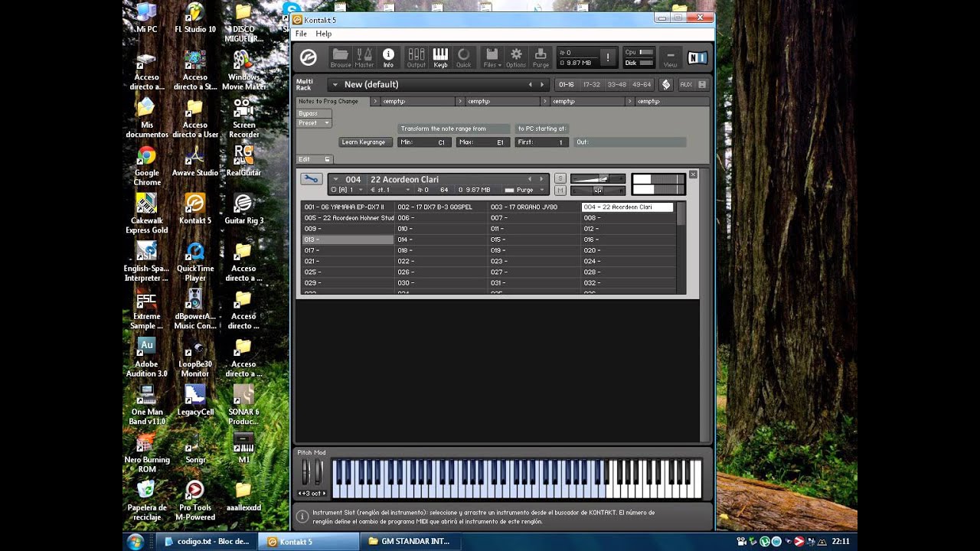Viewport: 980px width, 551px height.
Task: Open the Help menu
Action: [324, 34]
